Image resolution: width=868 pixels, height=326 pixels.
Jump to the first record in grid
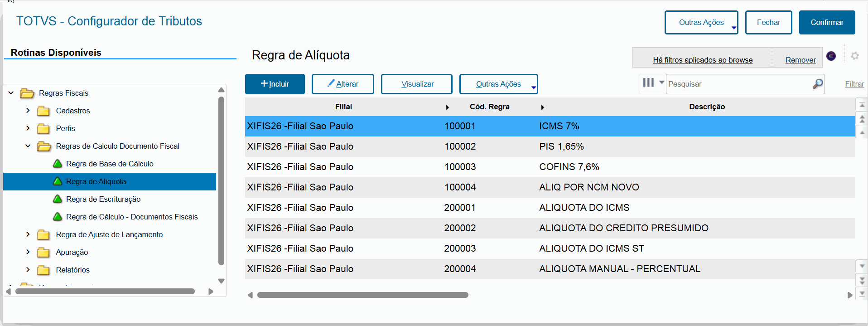click(x=862, y=105)
